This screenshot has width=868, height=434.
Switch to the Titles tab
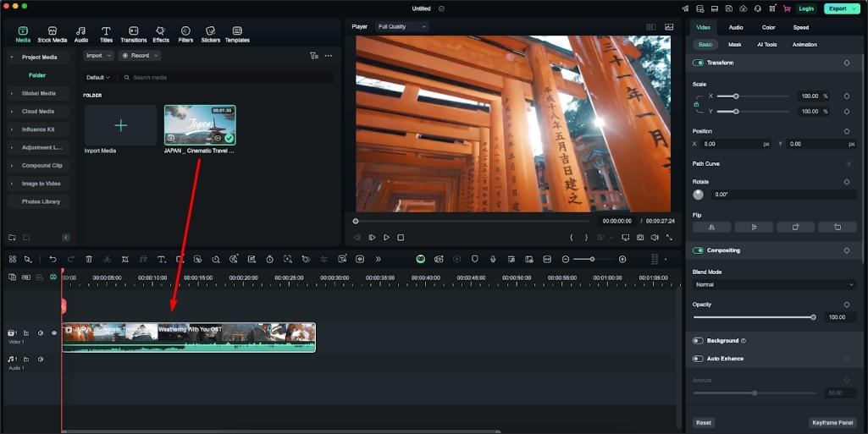[x=106, y=35]
